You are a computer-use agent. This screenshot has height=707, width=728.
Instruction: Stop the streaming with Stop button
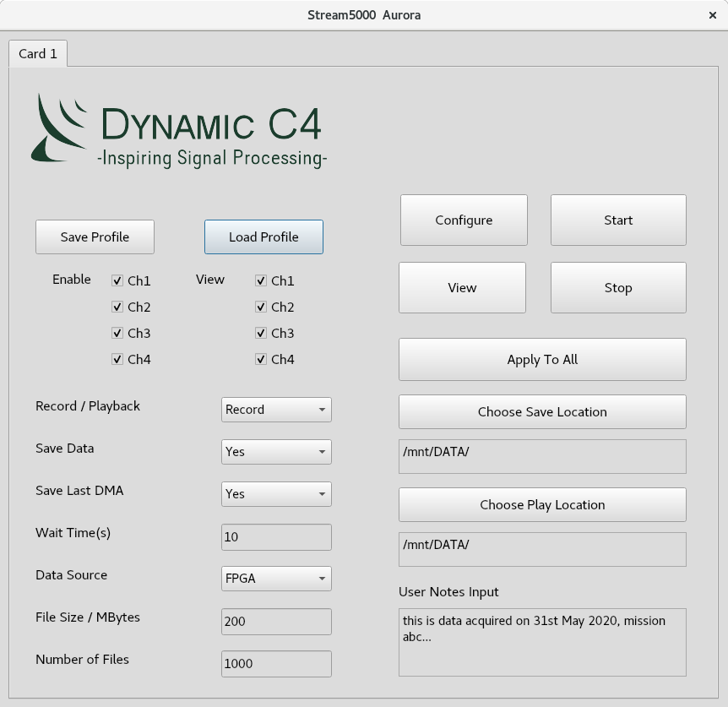[618, 288]
